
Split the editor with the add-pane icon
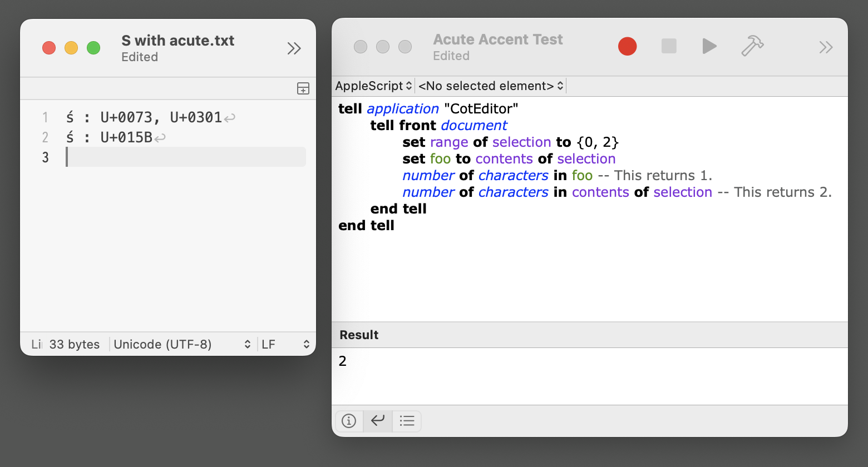303,88
